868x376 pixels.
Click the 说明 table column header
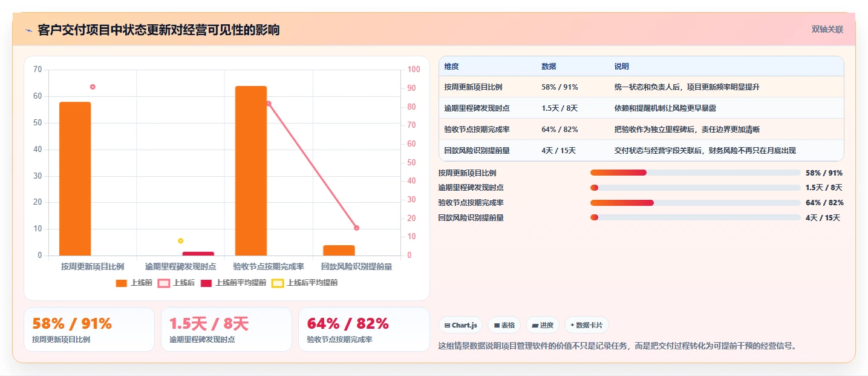621,67
